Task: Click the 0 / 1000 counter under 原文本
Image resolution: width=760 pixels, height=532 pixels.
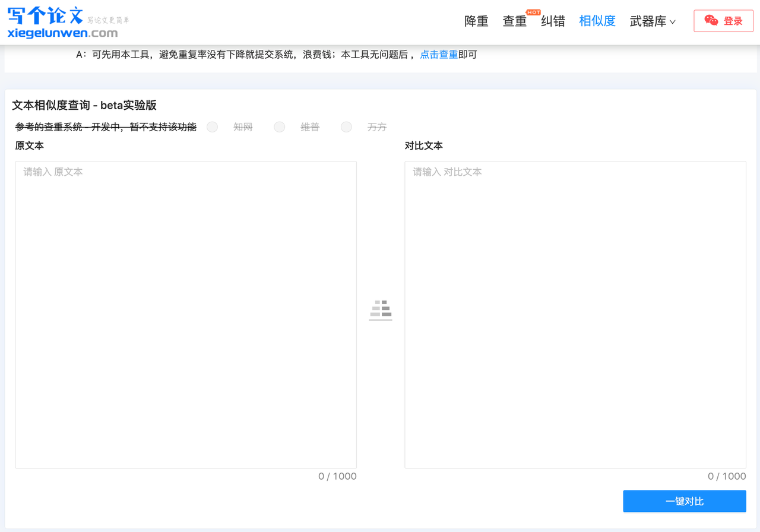Action: [337, 476]
